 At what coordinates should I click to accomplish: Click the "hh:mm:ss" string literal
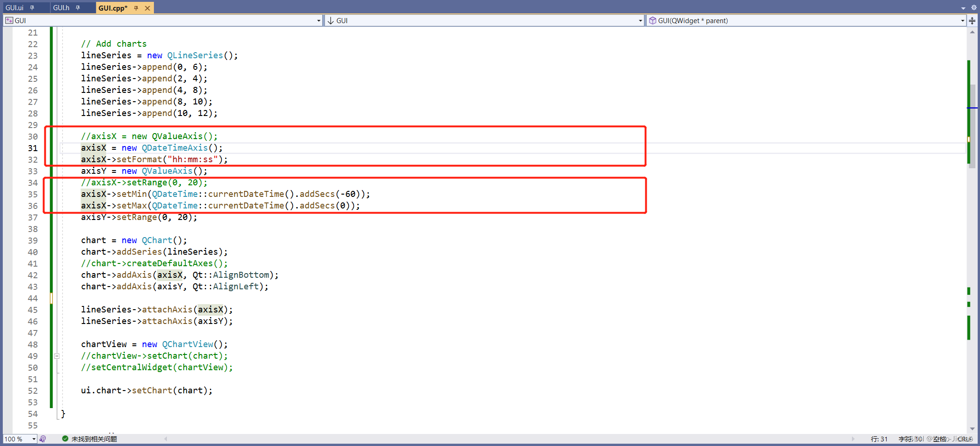point(192,159)
